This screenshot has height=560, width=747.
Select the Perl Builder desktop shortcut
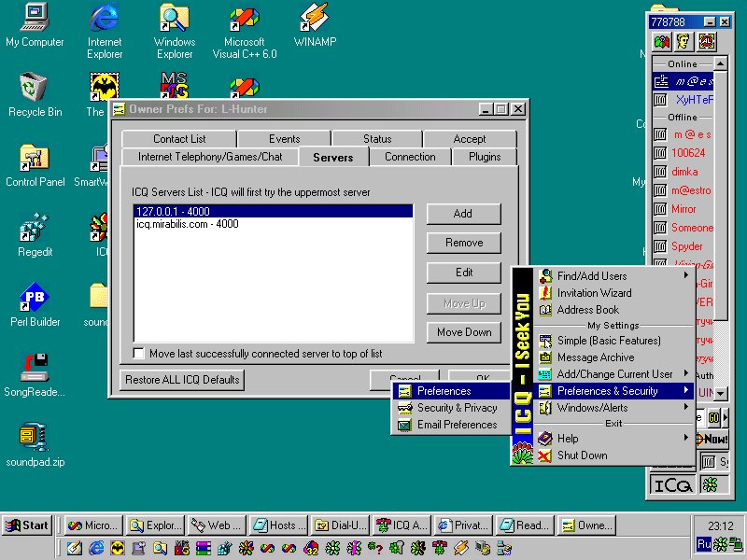[x=35, y=305]
